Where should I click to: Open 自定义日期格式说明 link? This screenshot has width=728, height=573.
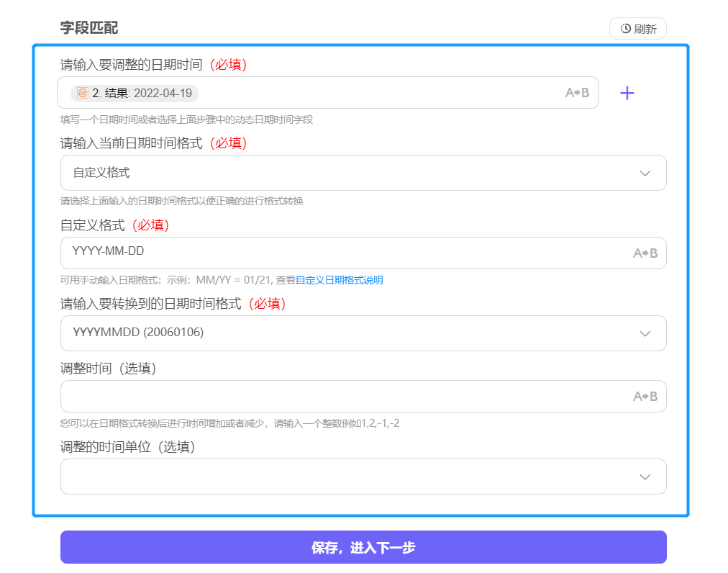coord(340,280)
